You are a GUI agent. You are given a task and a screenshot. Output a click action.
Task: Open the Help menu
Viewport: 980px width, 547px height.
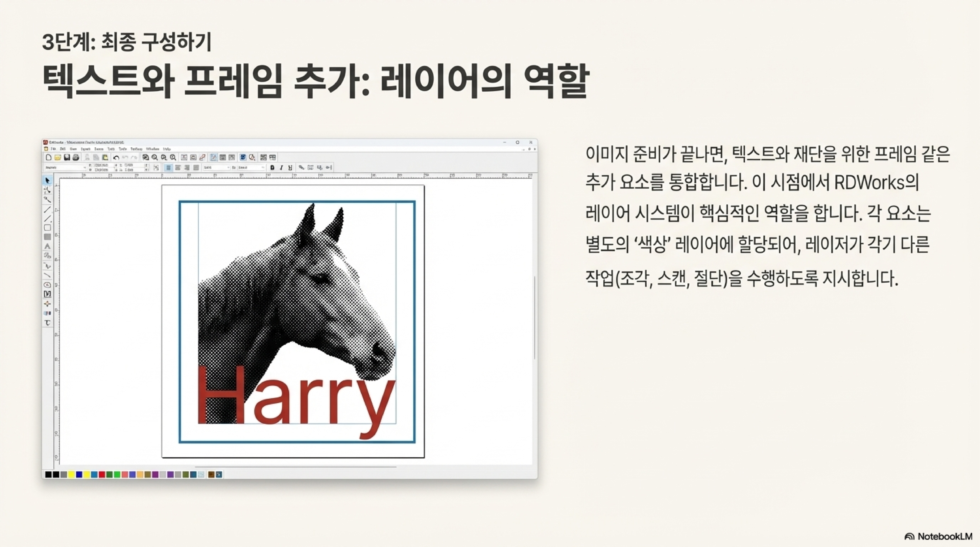(x=167, y=149)
